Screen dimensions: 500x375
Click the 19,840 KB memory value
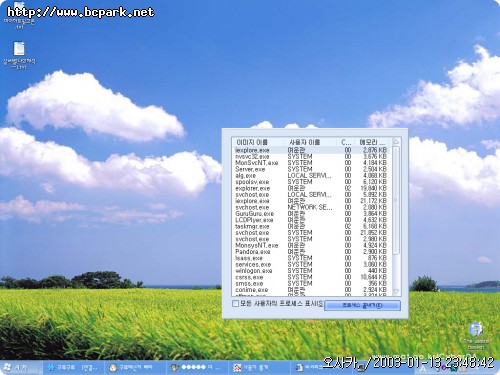pos(374,188)
